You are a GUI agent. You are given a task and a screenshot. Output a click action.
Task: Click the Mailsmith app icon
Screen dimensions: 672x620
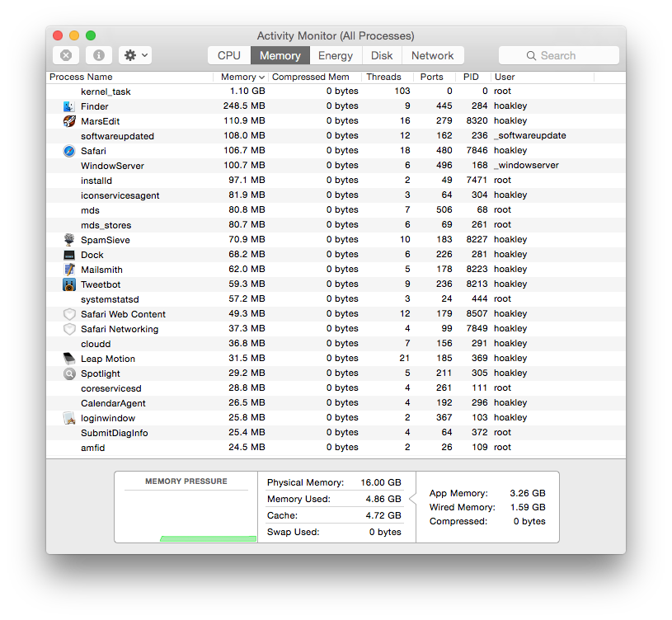69,270
